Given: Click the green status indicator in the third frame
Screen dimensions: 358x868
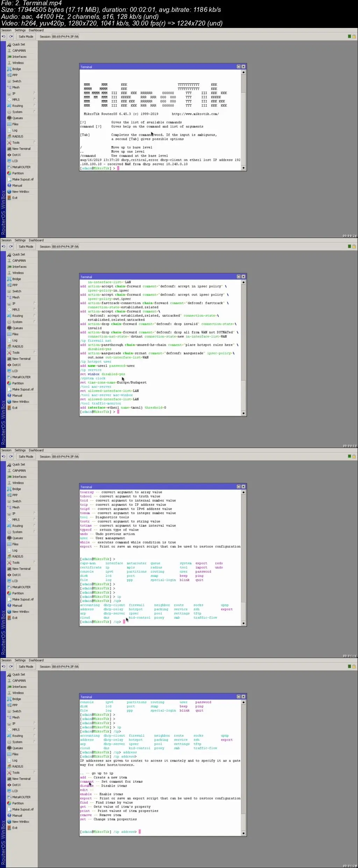Looking at the screenshot, I should (x=350, y=456).
